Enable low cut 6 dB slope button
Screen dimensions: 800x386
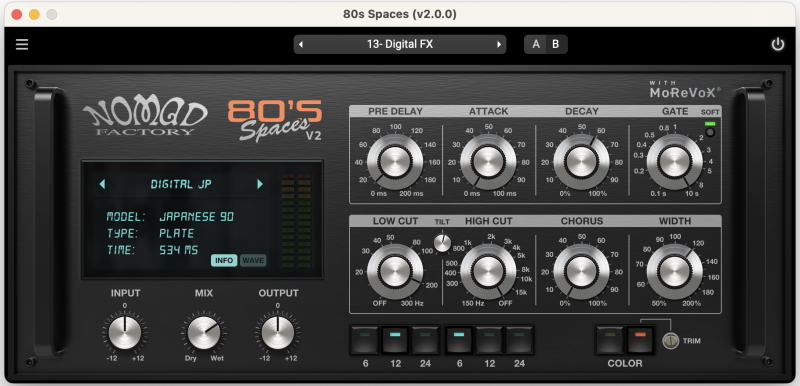365,340
